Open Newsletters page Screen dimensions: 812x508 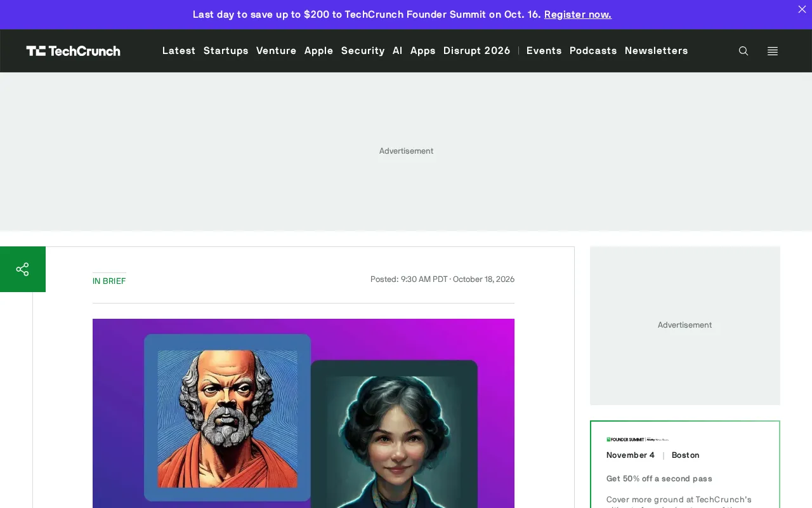tap(656, 51)
